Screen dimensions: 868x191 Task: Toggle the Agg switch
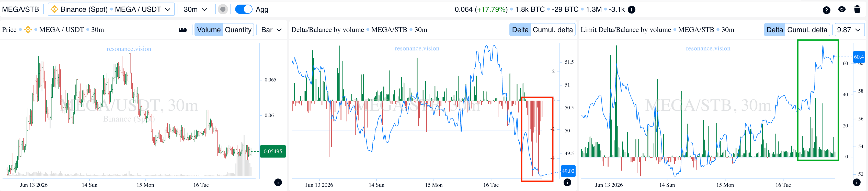(243, 9)
